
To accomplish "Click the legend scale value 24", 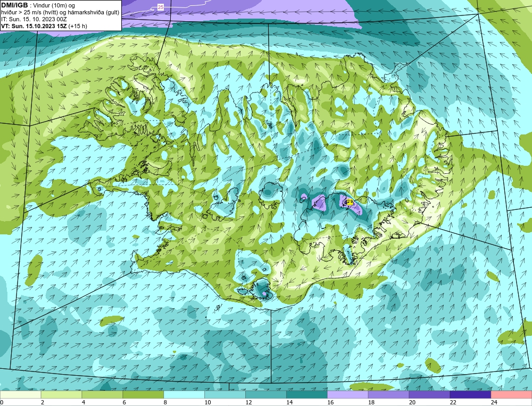I will (494, 402).
